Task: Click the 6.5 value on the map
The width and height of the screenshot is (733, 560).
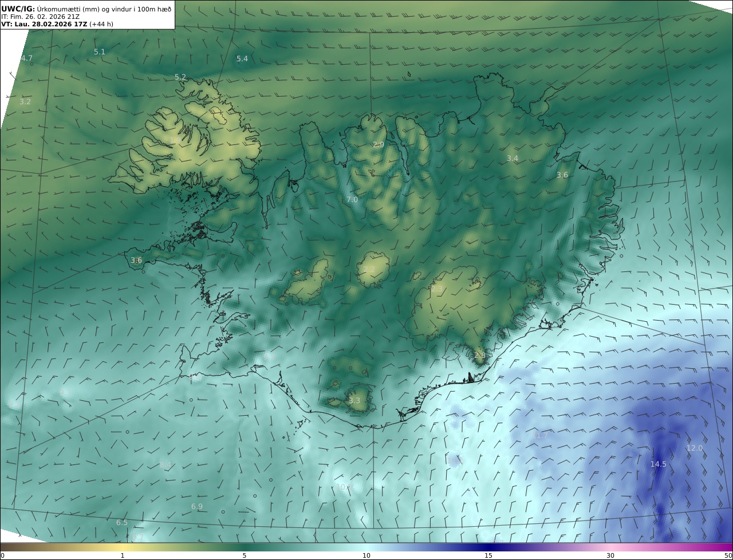Action: 122,523
